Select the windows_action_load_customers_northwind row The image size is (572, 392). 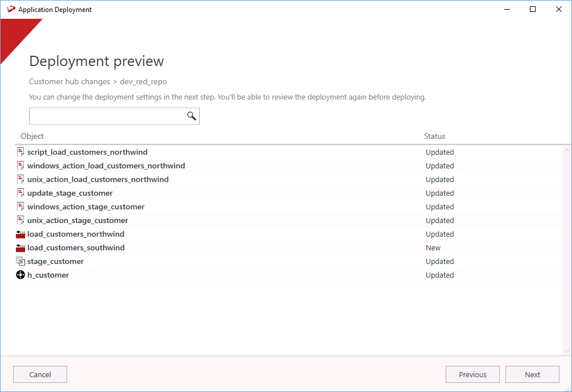click(106, 166)
